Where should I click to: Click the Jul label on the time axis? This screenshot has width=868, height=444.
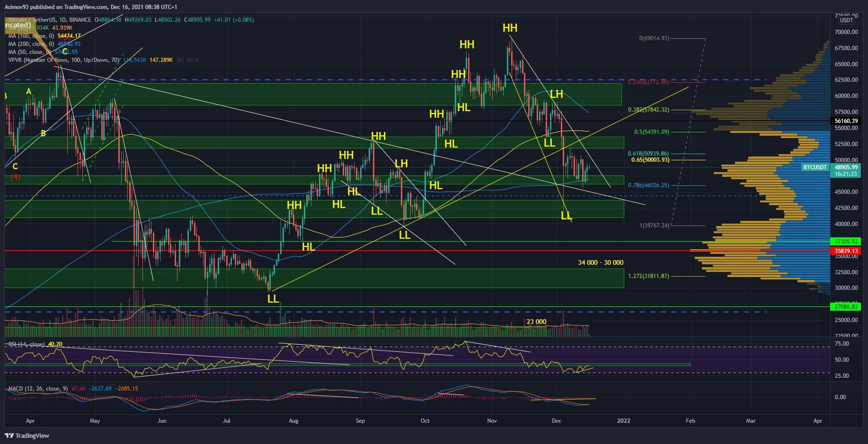tap(227, 421)
